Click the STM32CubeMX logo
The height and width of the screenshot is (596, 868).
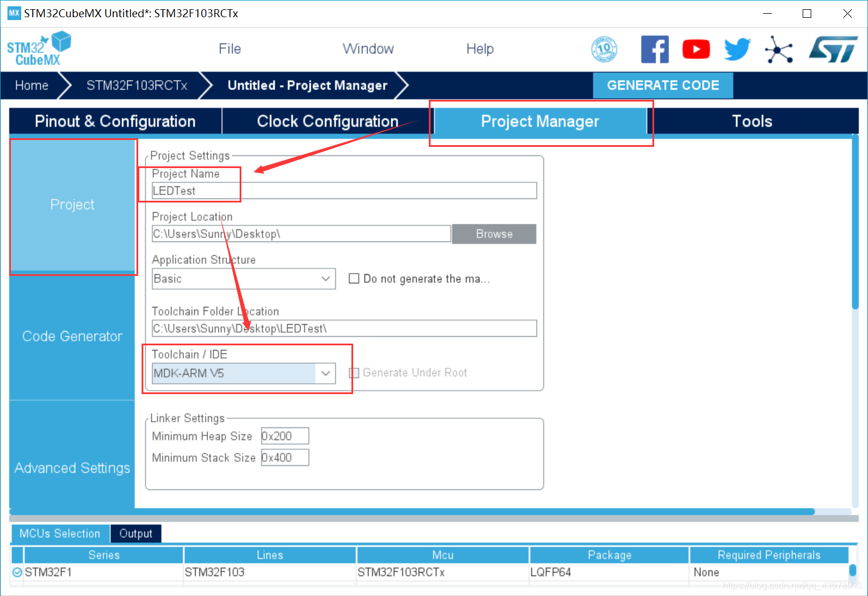pos(39,49)
